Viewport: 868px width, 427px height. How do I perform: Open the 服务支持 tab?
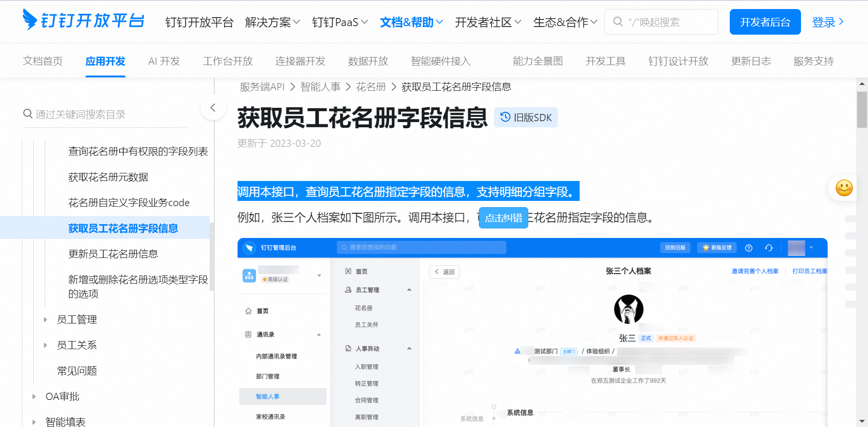pos(814,61)
